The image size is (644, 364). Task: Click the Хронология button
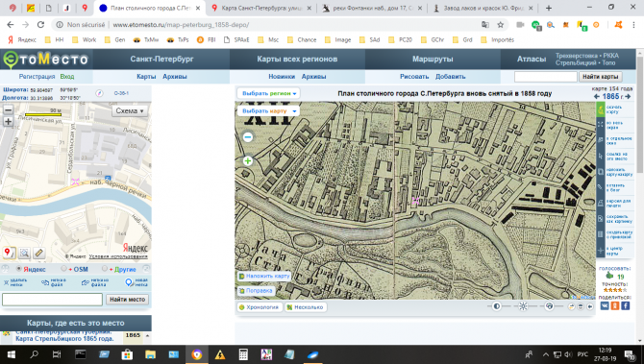[260, 307]
